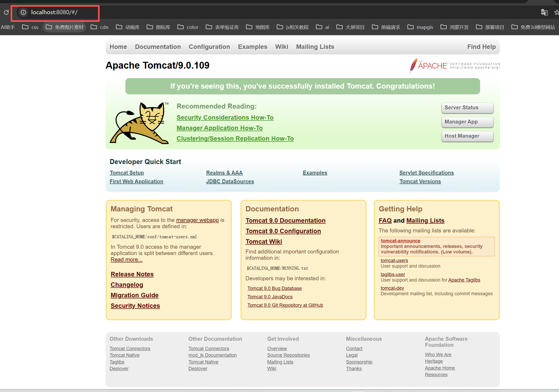Open the Security Notices link

(x=135, y=306)
